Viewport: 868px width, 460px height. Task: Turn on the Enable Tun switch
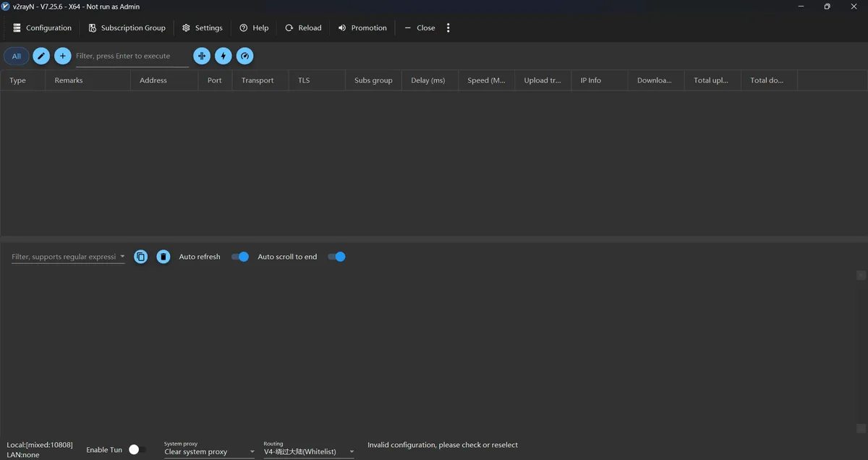137,450
